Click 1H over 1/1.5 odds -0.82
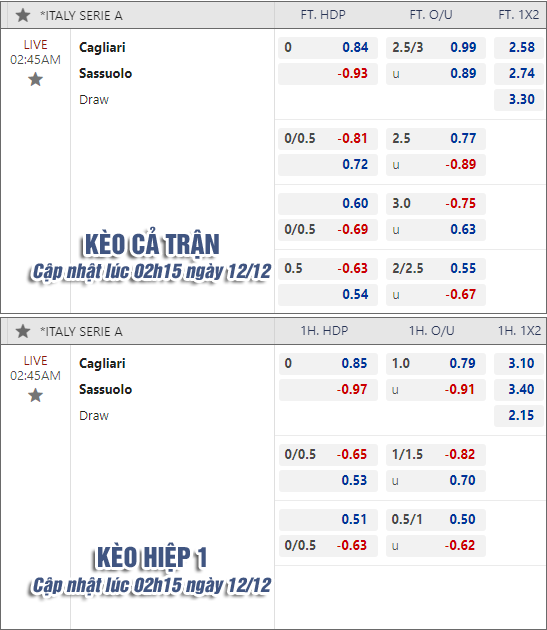 (436, 454)
